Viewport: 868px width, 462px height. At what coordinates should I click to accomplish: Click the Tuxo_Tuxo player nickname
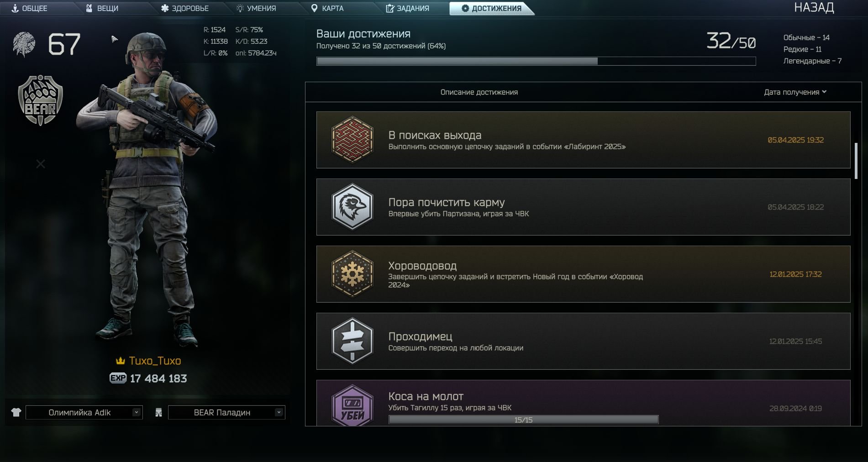tap(155, 361)
